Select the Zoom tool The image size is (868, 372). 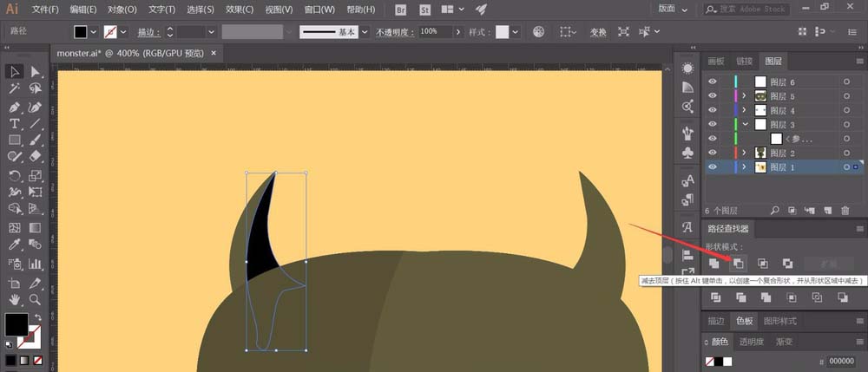pyautogui.click(x=35, y=299)
